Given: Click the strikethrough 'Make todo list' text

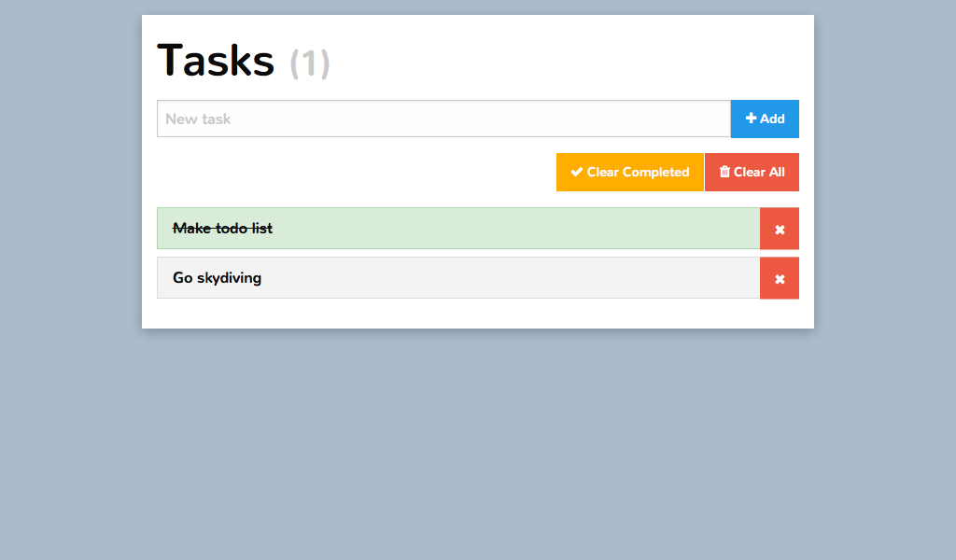Looking at the screenshot, I should pos(222,229).
